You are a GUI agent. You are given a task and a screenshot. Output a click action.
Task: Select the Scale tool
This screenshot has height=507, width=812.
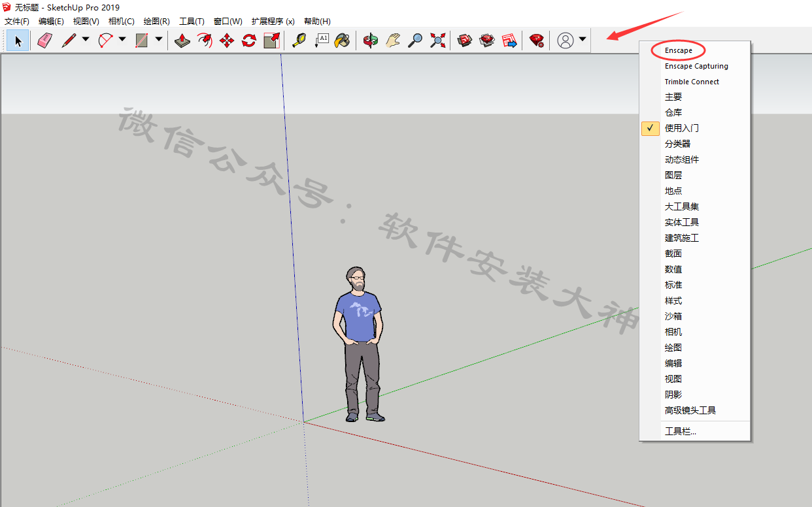click(x=271, y=41)
